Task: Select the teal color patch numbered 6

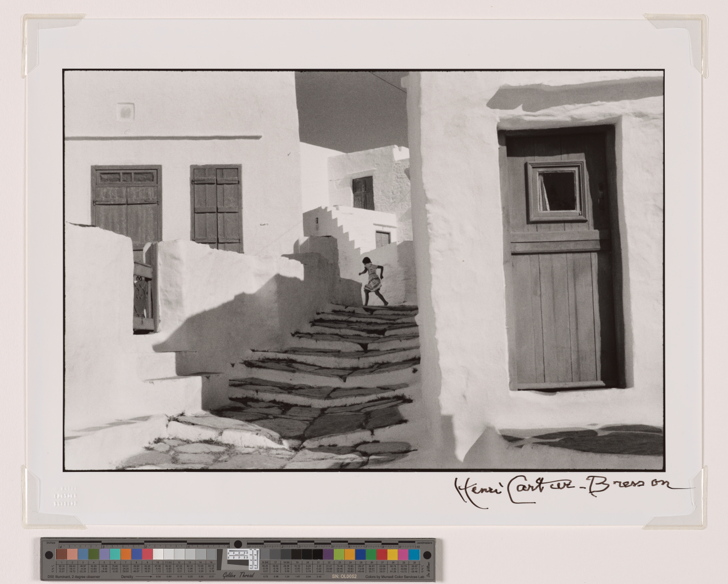Action: pos(115,554)
